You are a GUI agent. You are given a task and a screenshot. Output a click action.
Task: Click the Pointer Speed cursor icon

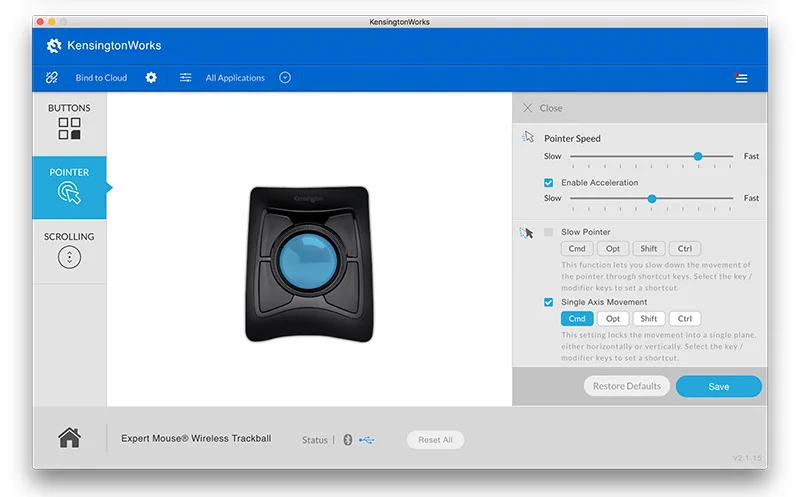coord(528,137)
